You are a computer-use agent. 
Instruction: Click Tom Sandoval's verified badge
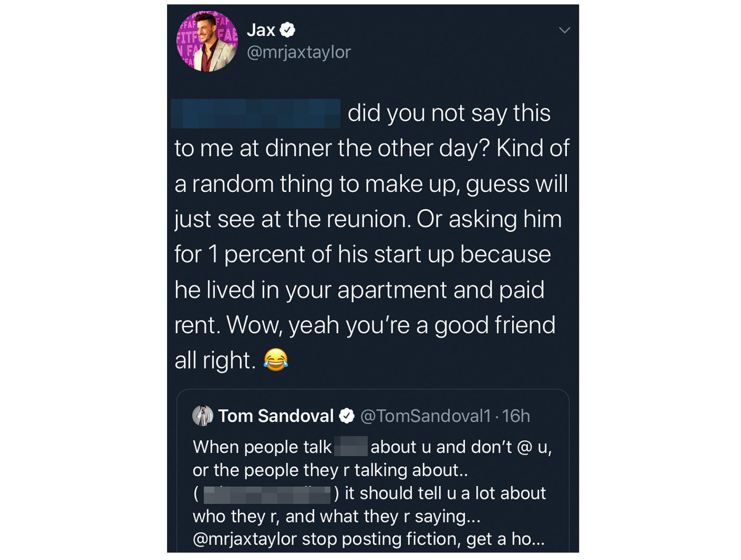tap(346, 416)
